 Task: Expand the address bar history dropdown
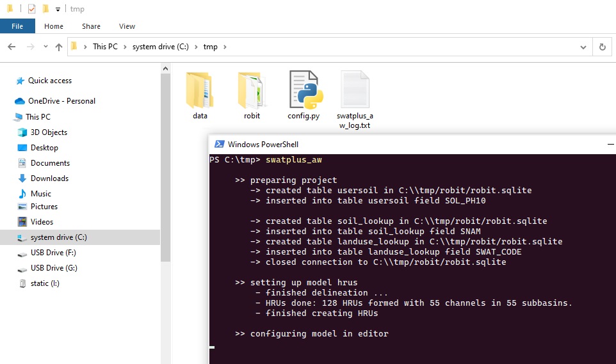(583, 47)
